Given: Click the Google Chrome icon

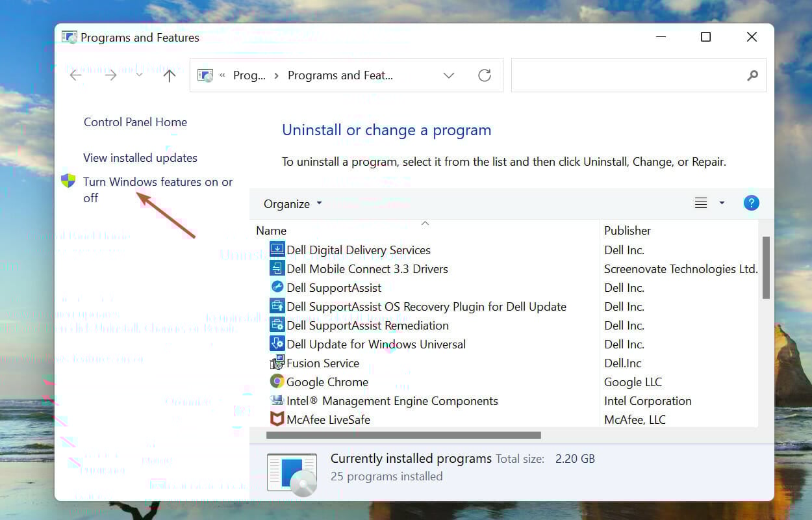Looking at the screenshot, I should (277, 382).
